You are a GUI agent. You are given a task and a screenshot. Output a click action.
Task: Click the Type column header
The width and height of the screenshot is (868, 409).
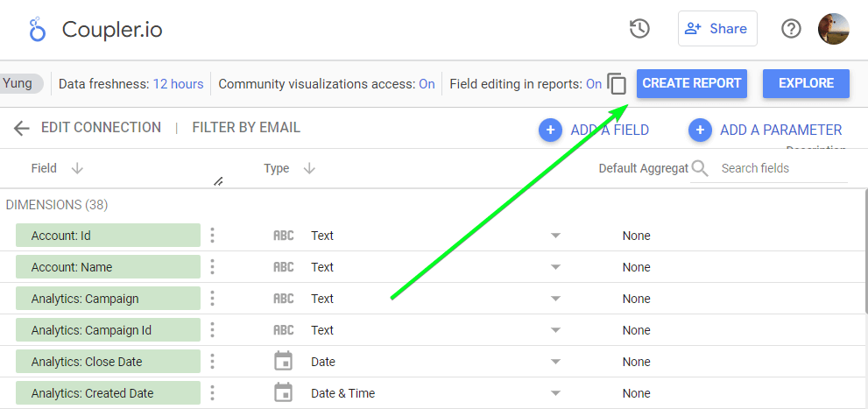click(x=276, y=168)
